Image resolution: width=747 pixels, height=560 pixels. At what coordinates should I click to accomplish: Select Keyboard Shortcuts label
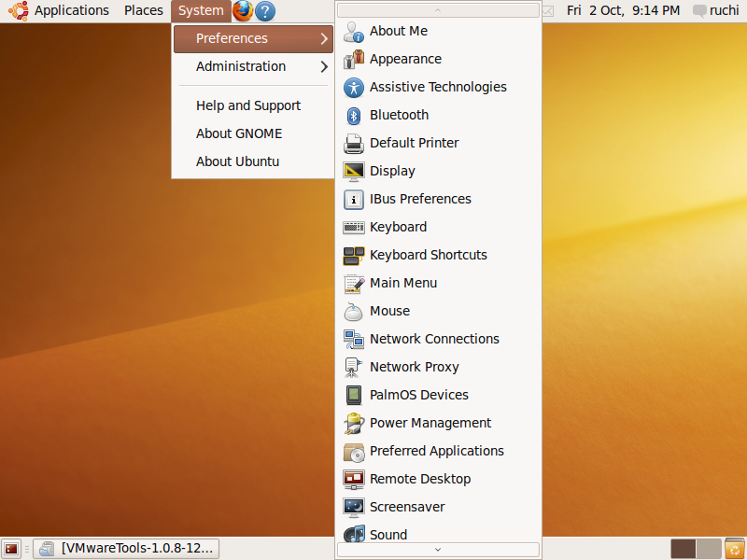pos(429,255)
